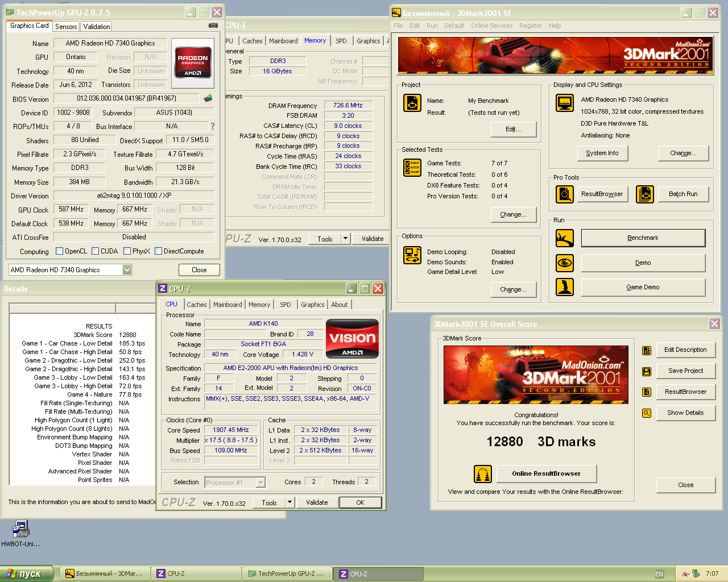Click the Bus Interface question mark
Viewport: 728px width, 582px height.
[x=213, y=126]
